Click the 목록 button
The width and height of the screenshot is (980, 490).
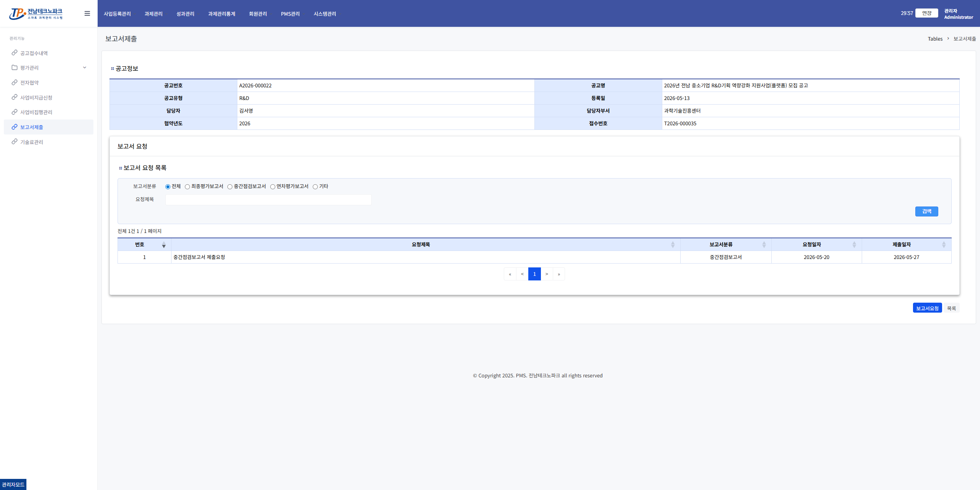coord(952,308)
